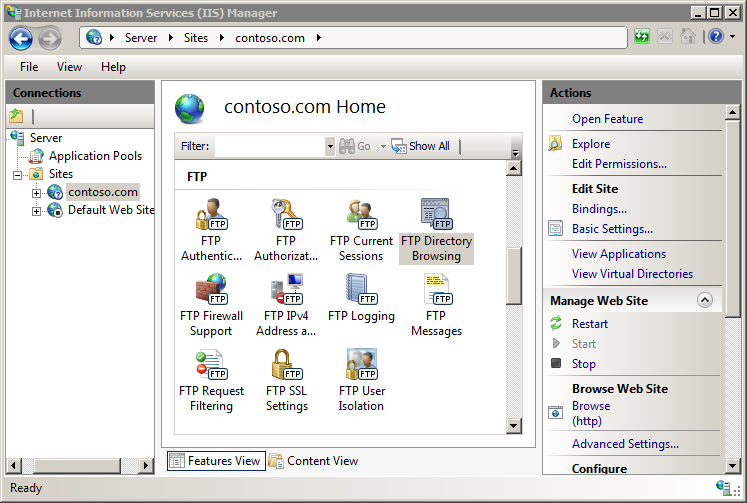Switch to Features View tab
Viewport: 747px width, 503px height.
pyautogui.click(x=216, y=461)
